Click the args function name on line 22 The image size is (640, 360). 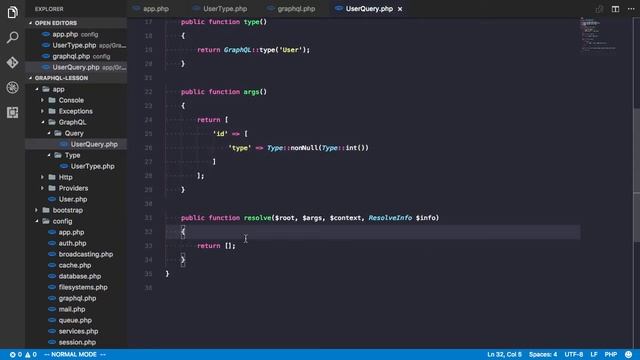pos(251,92)
